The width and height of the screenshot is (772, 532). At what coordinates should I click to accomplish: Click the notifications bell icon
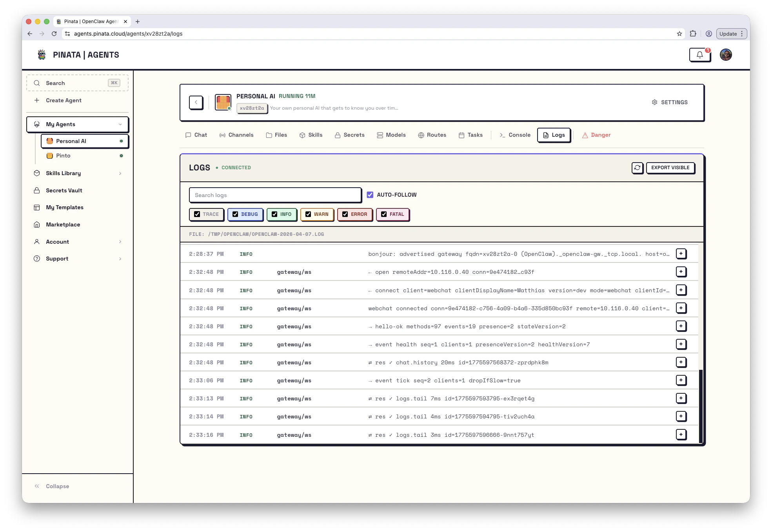[x=700, y=55]
